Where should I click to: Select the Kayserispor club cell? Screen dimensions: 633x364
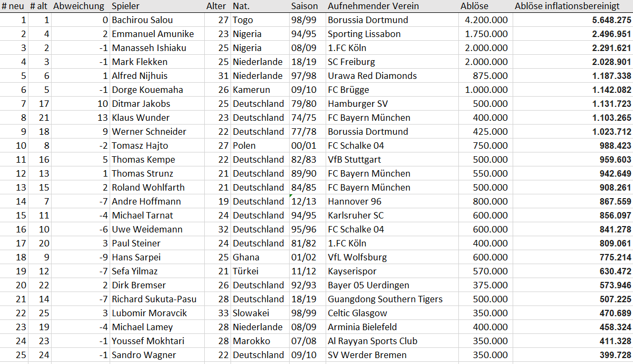pos(392,271)
